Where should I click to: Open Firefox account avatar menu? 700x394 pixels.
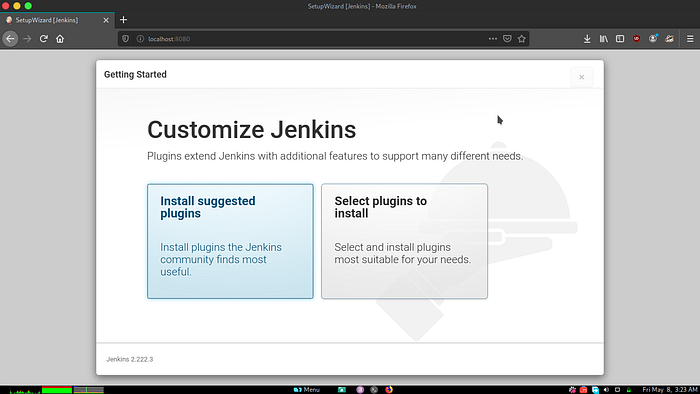point(653,39)
